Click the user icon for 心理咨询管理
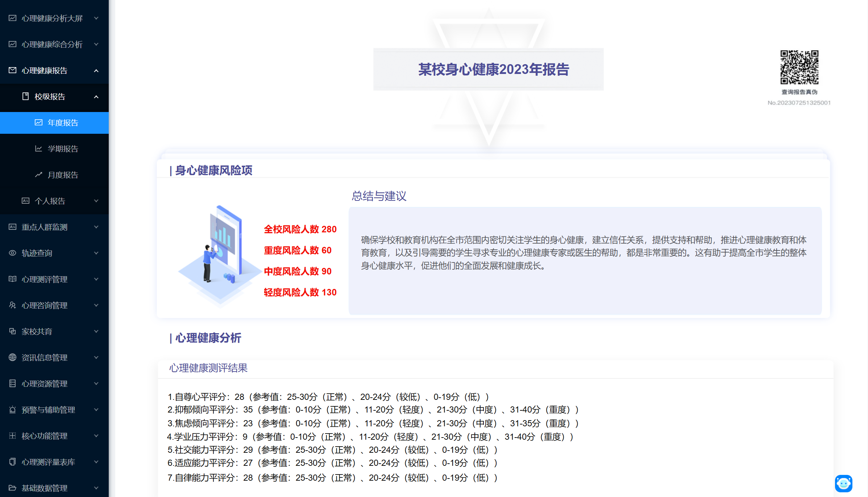Image resolution: width=868 pixels, height=497 pixels. (12, 305)
